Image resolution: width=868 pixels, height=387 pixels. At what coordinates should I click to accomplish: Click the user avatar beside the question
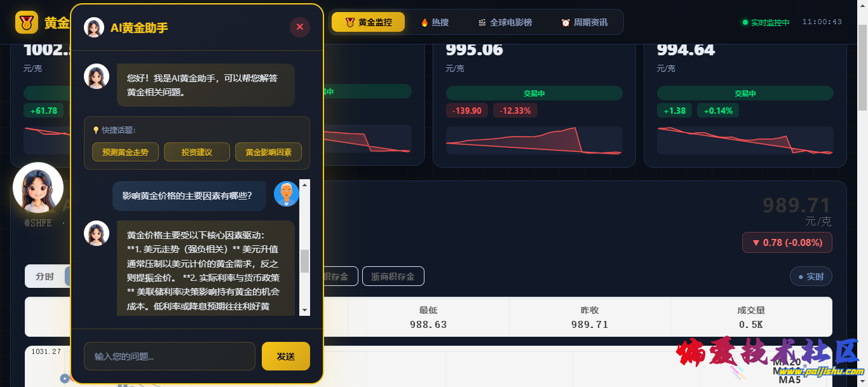click(x=287, y=194)
